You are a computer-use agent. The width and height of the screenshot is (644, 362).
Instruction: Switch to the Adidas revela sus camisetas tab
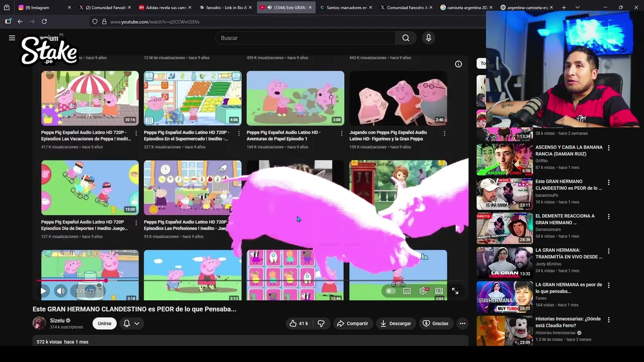(x=164, y=8)
